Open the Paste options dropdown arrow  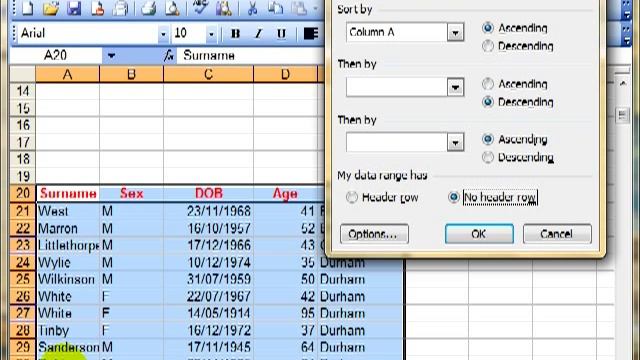(315, 8)
